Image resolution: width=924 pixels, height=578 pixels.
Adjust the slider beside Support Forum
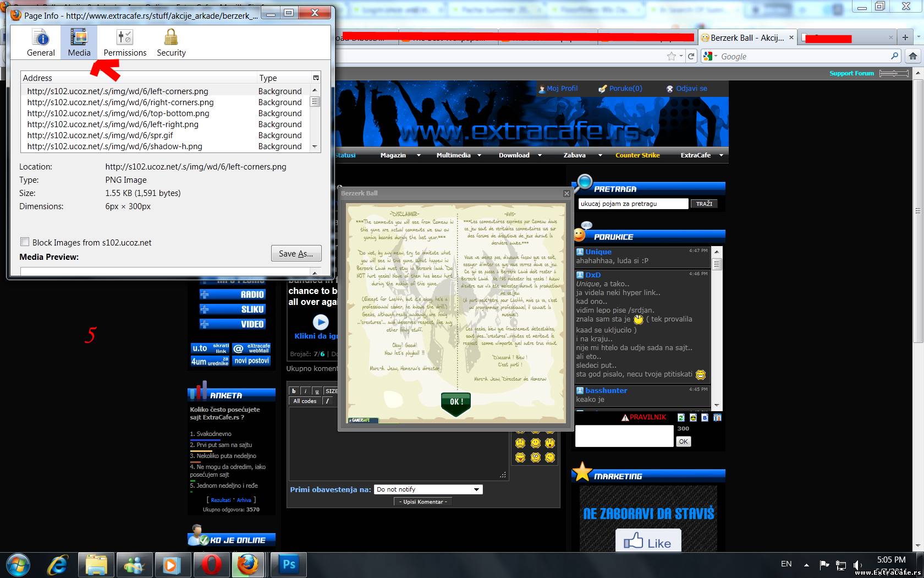894,73
